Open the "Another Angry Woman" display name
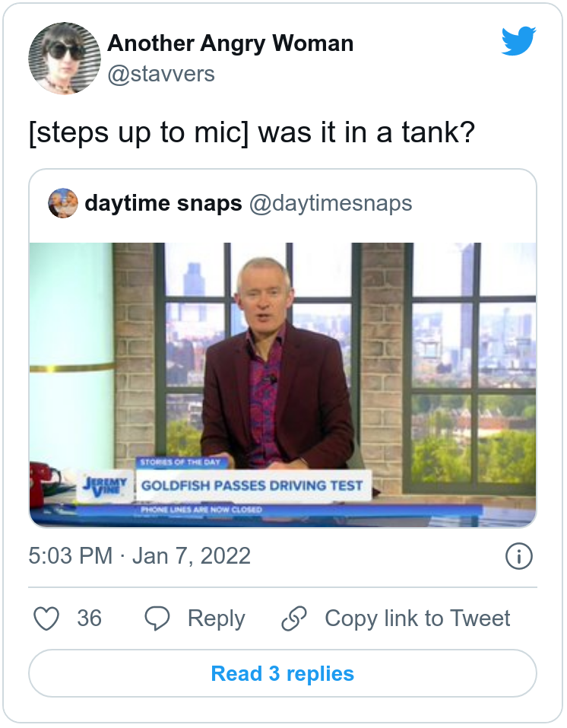 230,43
